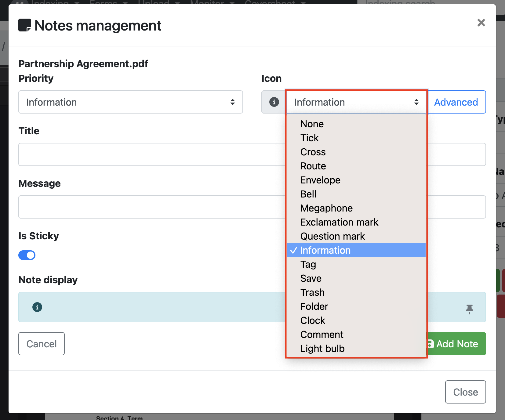Click the sticky note icon in header
This screenshot has width=505, height=420.
tap(25, 25)
